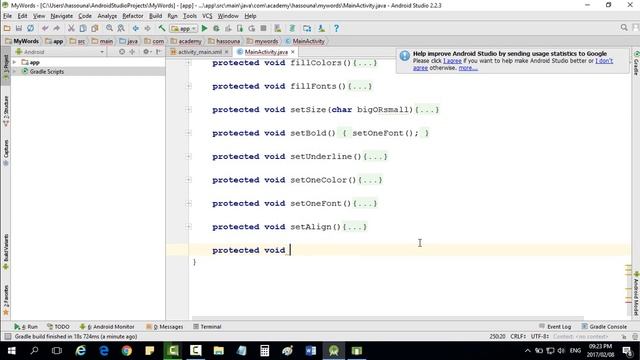640x360 pixels.
Task: Expand the app tree node
Action: 15,62
